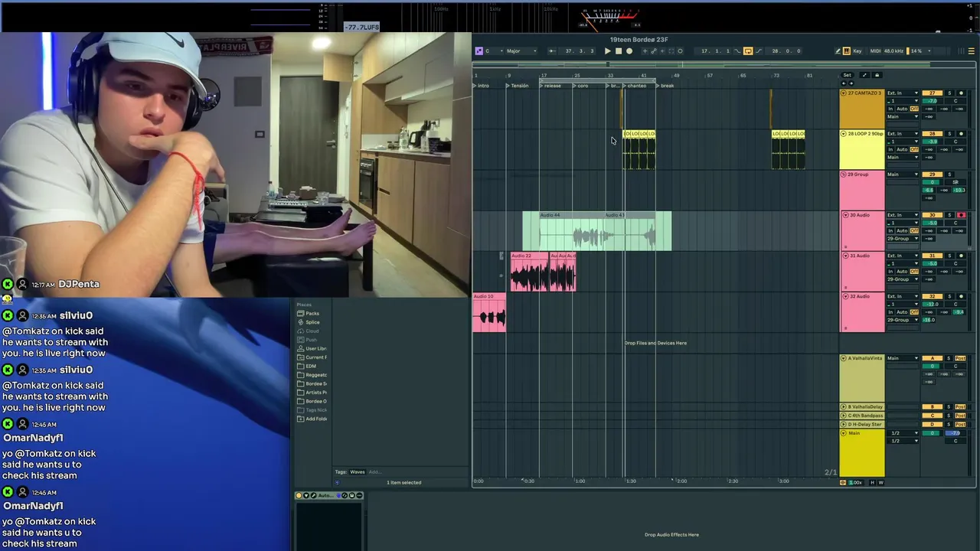Toggle the Lock envelopes icon
The image size is (980, 551).
coord(877,75)
